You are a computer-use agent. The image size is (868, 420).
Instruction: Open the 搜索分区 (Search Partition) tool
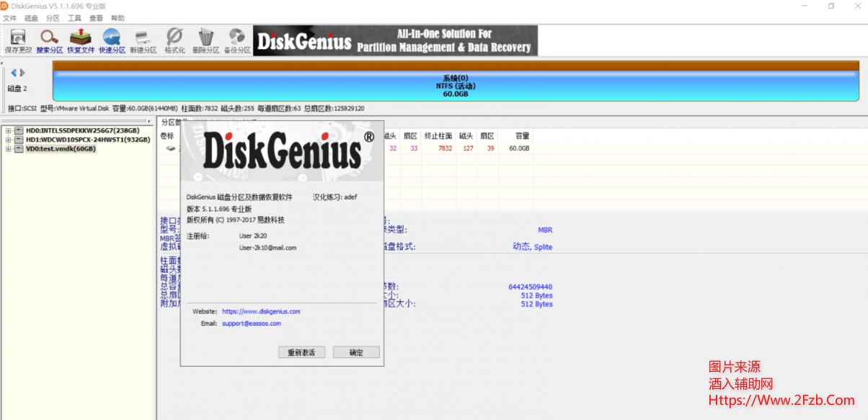tap(48, 40)
